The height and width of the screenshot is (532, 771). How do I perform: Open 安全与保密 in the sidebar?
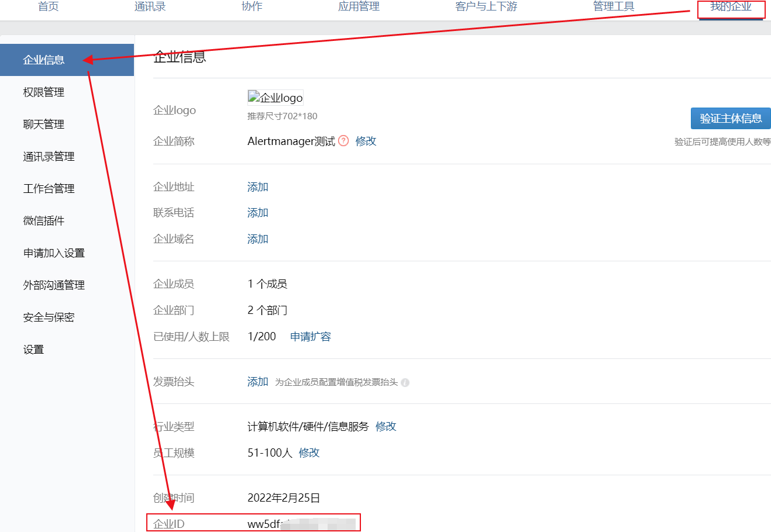[49, 317]
